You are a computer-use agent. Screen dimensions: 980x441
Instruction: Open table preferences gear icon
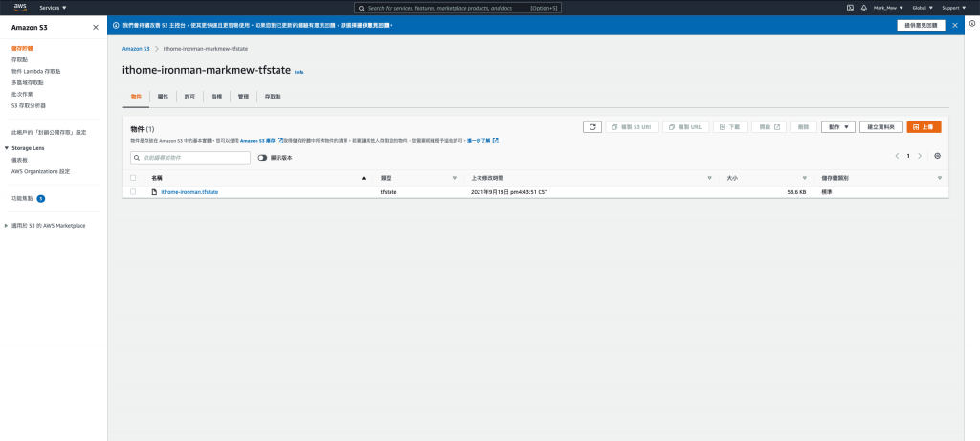coord(938,156)
